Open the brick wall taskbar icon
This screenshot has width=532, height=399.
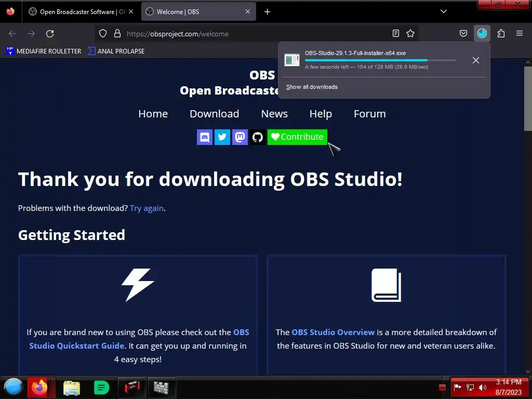point(162,387)
